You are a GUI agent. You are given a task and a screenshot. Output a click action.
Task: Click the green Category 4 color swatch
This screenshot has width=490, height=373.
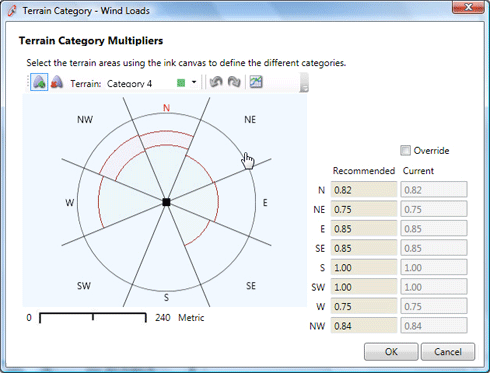pos(181,83)
